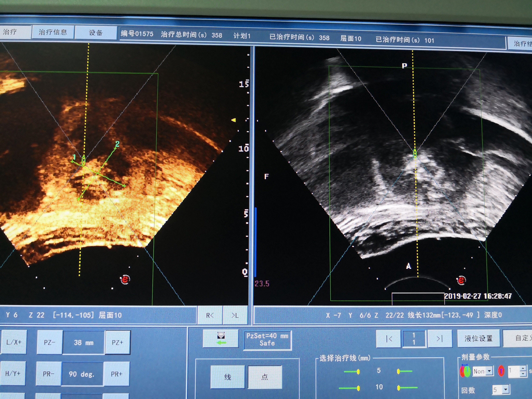Select 线 (line) treatment mode
The image size is (532, 399).
point(228,377)
